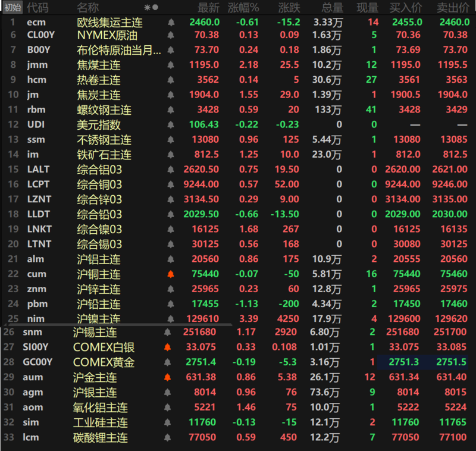This screenshot has height=451, width=476.
Task: Click bell icon on 焦炭主连 row
Action: point(171,95)
